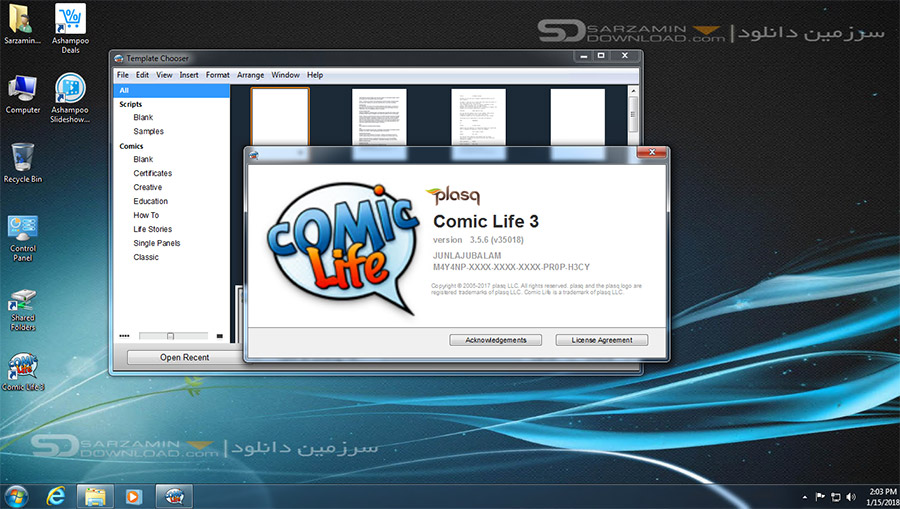The image size is (900, 509).
Task: Click the small thumbnails icon beside slider
Action: tap(124, 336)
